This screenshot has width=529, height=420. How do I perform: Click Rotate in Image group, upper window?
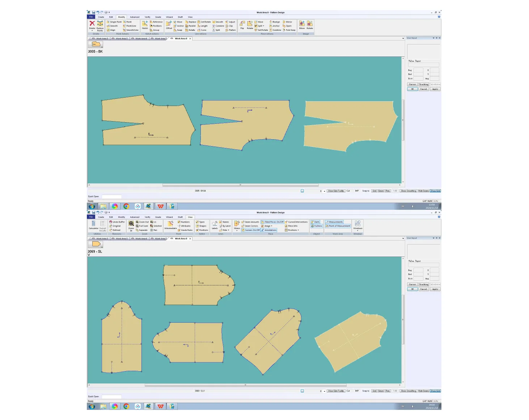[310, 25]
